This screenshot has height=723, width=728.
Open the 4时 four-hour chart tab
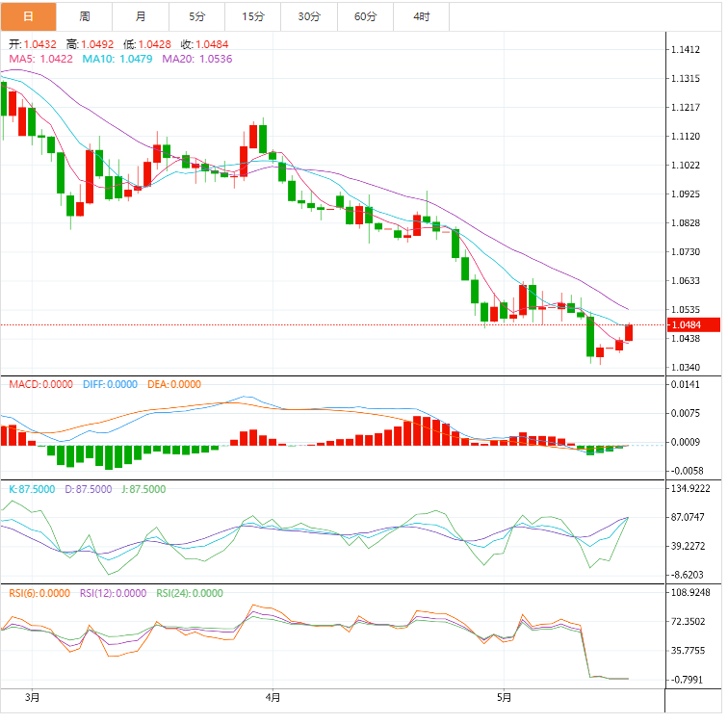point(422,16)
